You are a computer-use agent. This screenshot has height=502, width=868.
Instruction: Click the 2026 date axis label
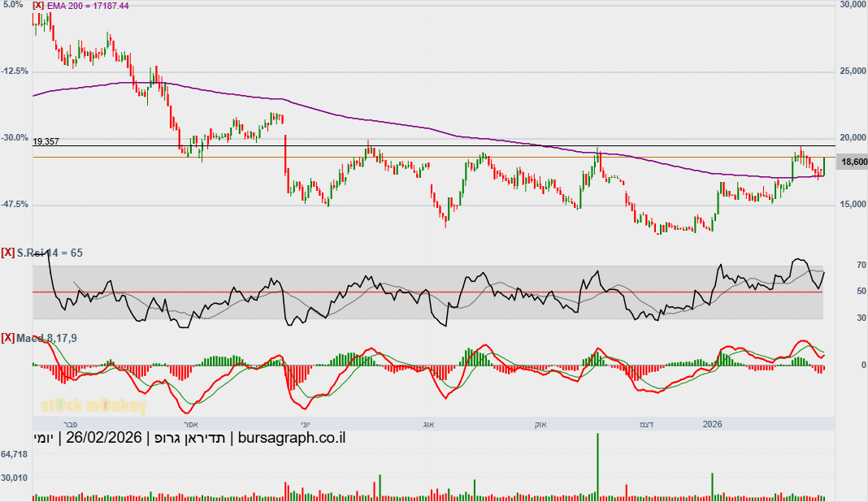pyautogui.click(x=713, y=425)
